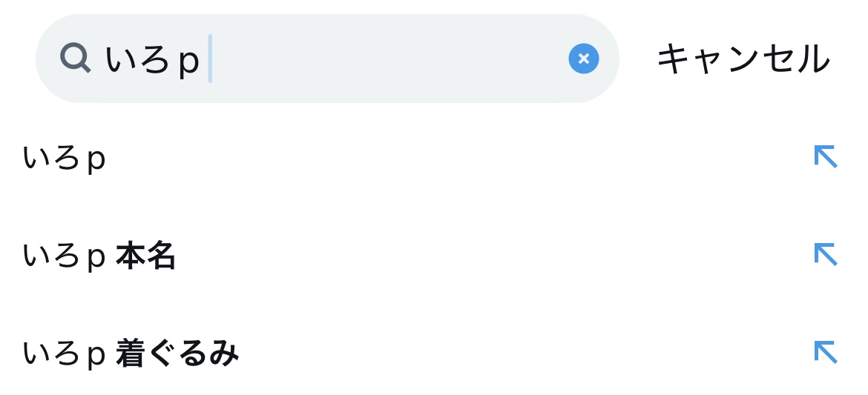This screenshot has width=868, height=395.
Task: Click the bold 着ぐるみ text in the suggestions
Action: click(x=178, y=354)
